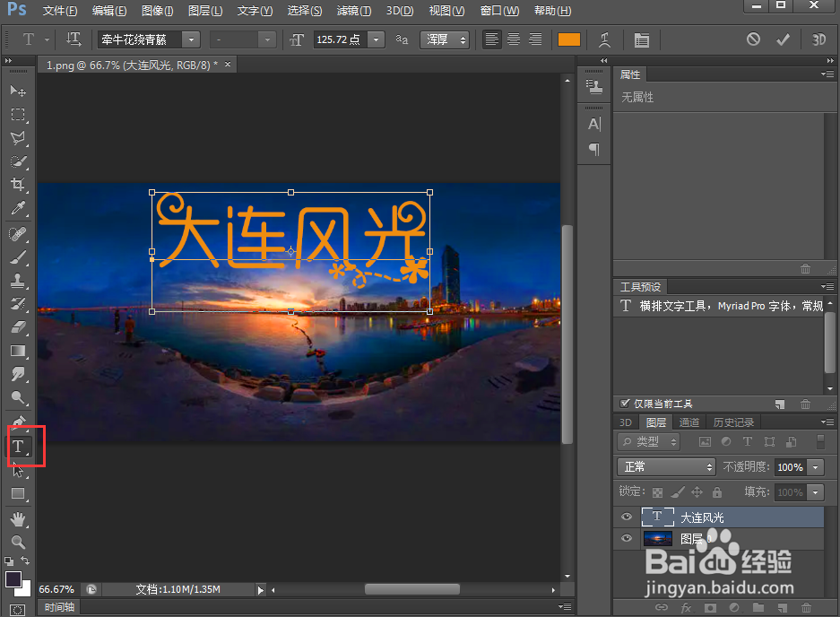Toggle pixel layer filter
Screen dimensions: 840x617
pos(705,442)
